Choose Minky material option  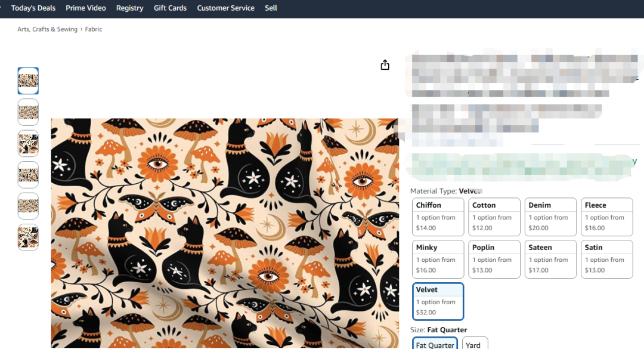(x=438, y=260)
